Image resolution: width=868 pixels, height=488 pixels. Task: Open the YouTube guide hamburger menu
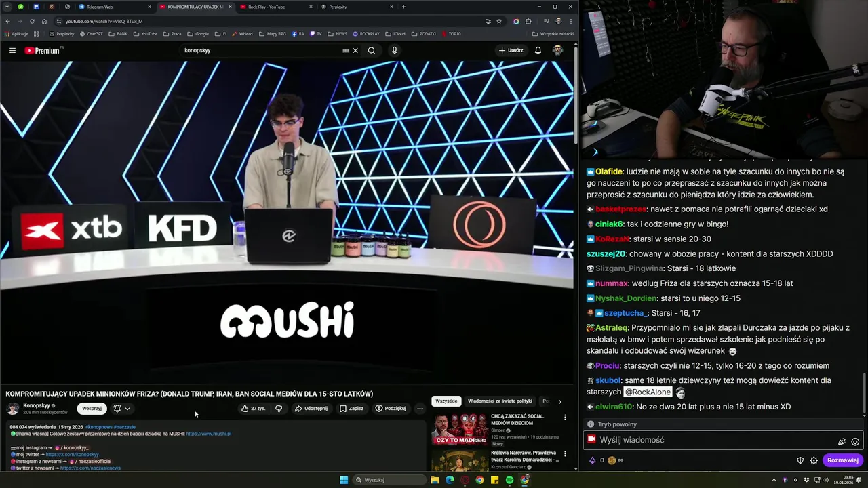pos(12,50)
